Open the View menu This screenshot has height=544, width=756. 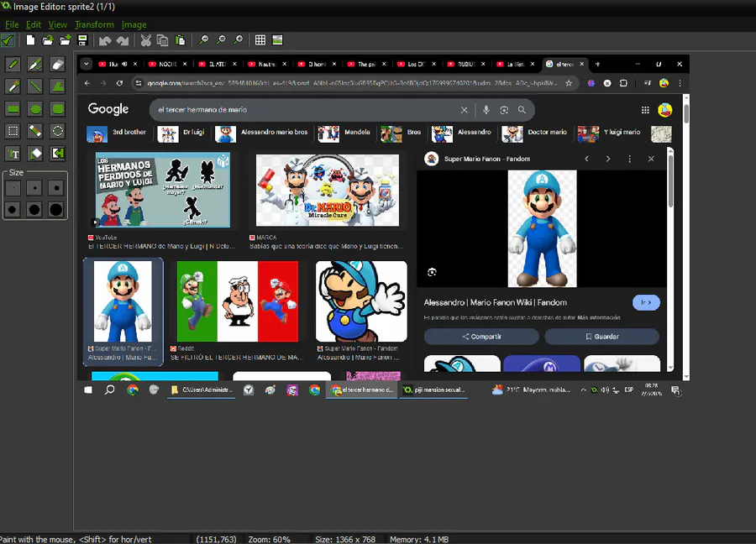pyautogui.click(x=57, y=24)
